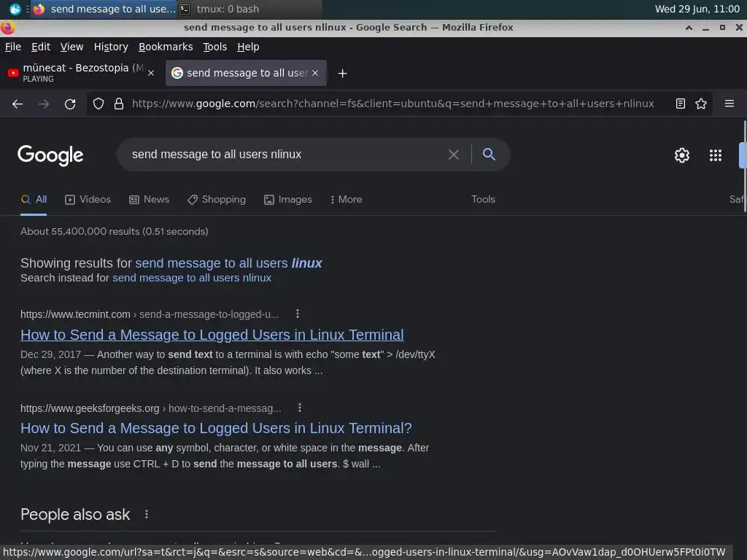
Task: Search instead for the nlinux spelling
Action: (192, 278)
